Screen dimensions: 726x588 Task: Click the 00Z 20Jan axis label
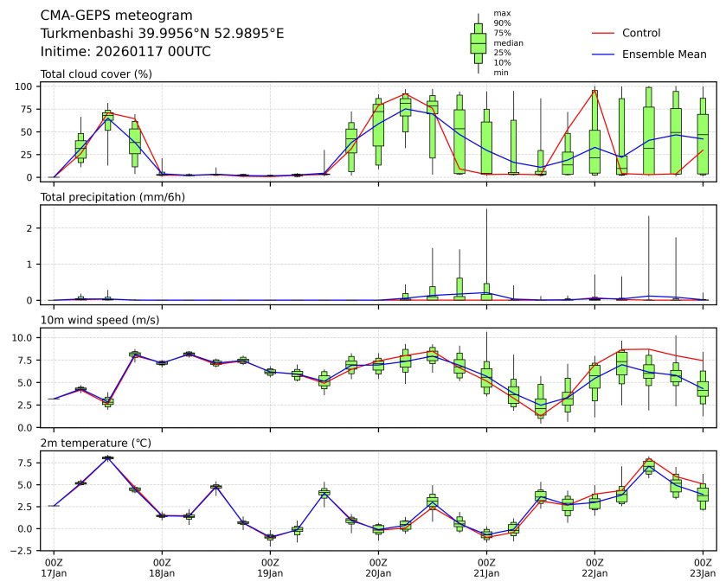point(378,567)
